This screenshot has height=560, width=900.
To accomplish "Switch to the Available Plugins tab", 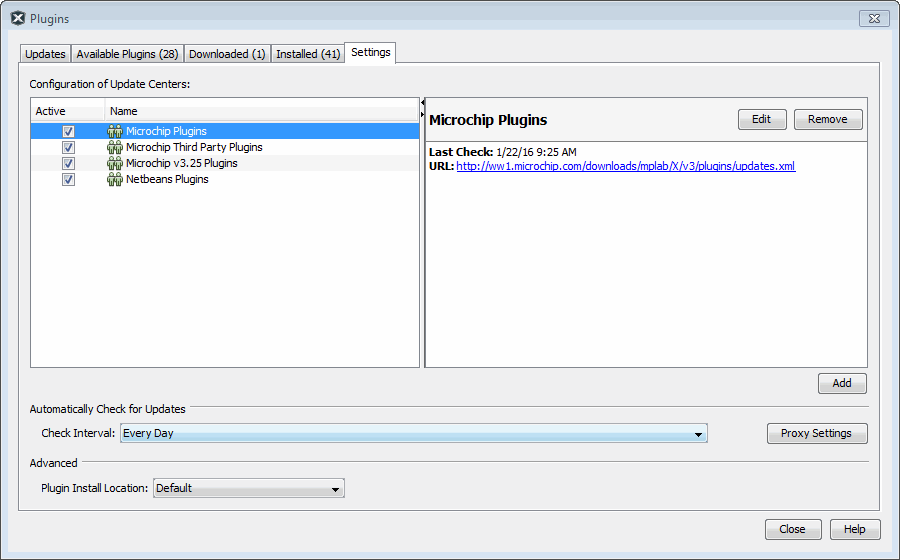I will 127,54.
